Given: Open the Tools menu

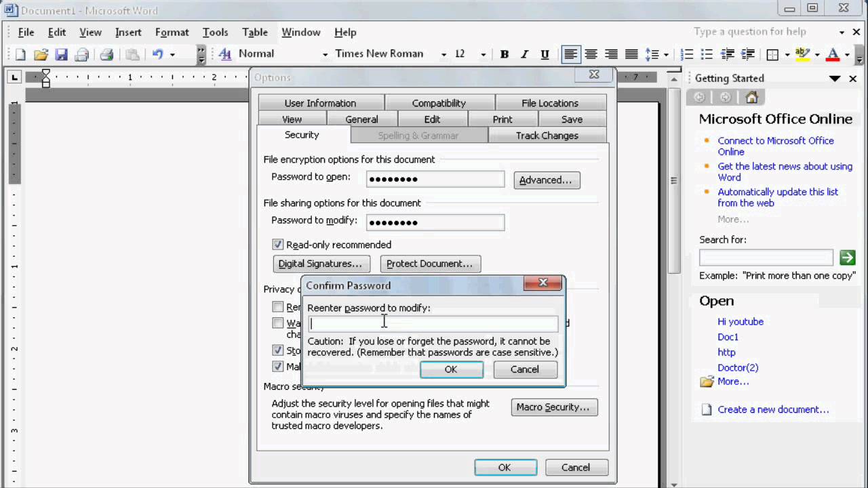Looking at the screenshot, I should click(215, 32).
